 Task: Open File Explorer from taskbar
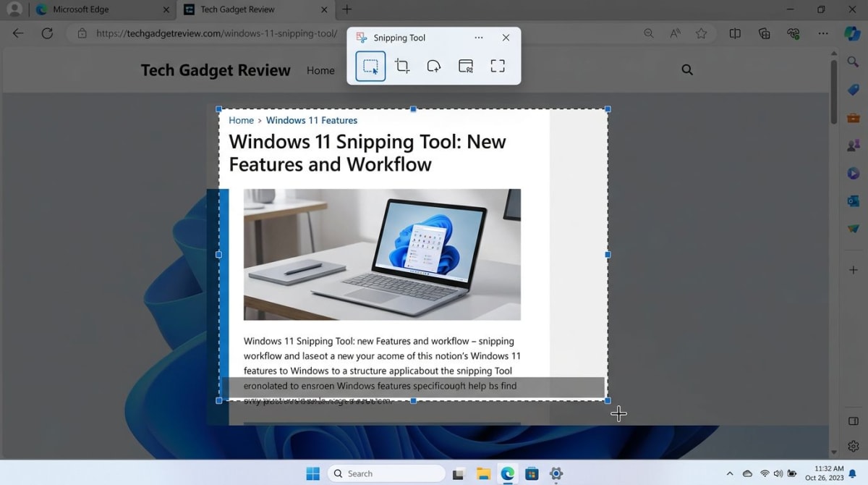point(483,474)
